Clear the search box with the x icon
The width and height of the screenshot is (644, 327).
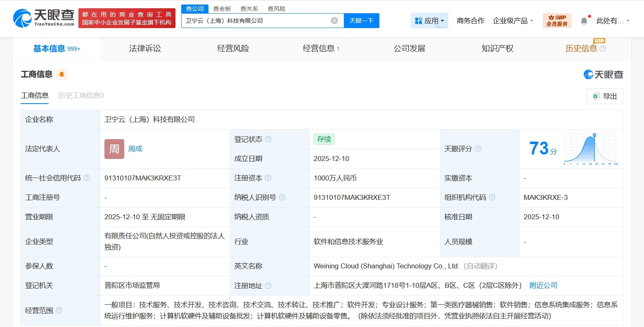coord(334,20)
